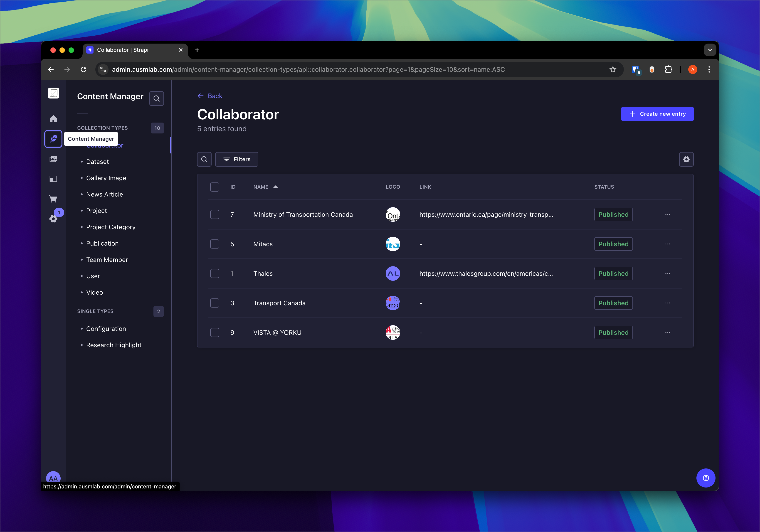Click the Name column sort arrow
The height and width of the screenshot is (532, 760).
(x=275, y=187)
